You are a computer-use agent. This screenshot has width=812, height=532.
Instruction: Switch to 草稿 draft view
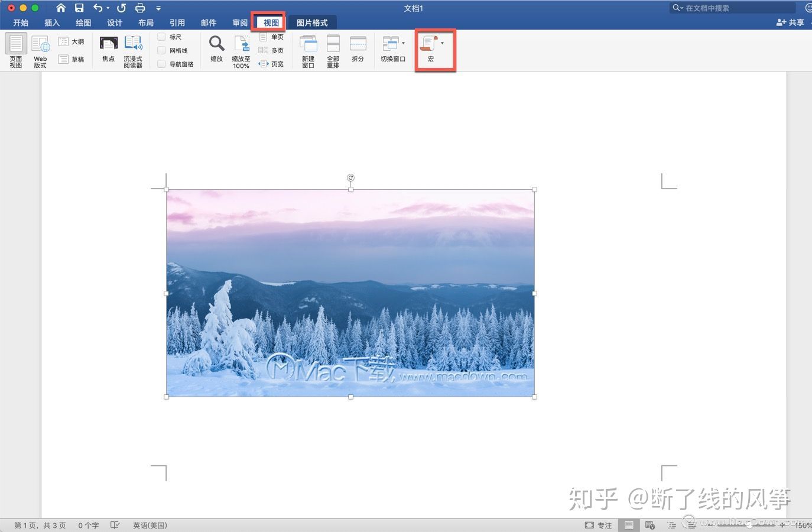click(x=72, y=59)
